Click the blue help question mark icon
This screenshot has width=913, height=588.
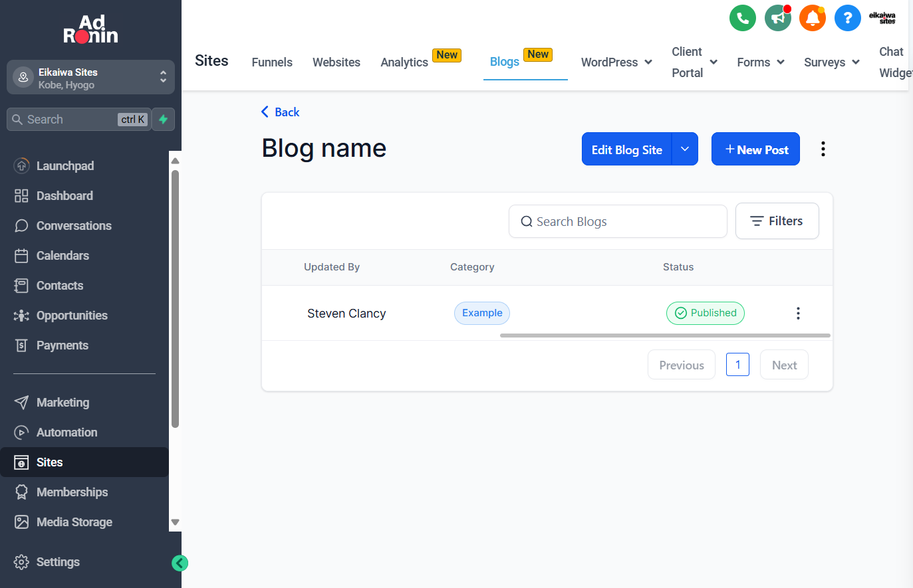[x=848, y=18]
